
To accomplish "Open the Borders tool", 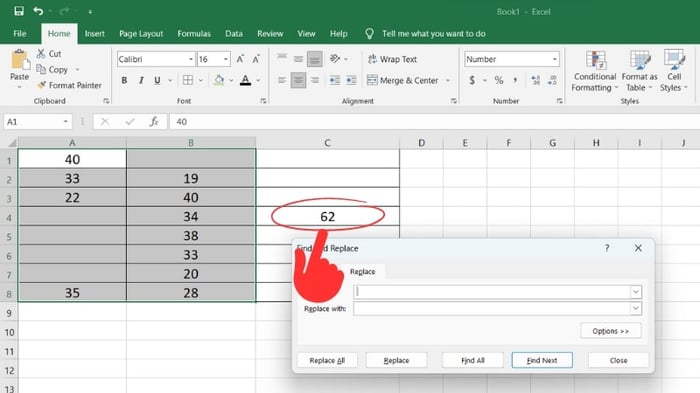I will click(x=188, y=80).
